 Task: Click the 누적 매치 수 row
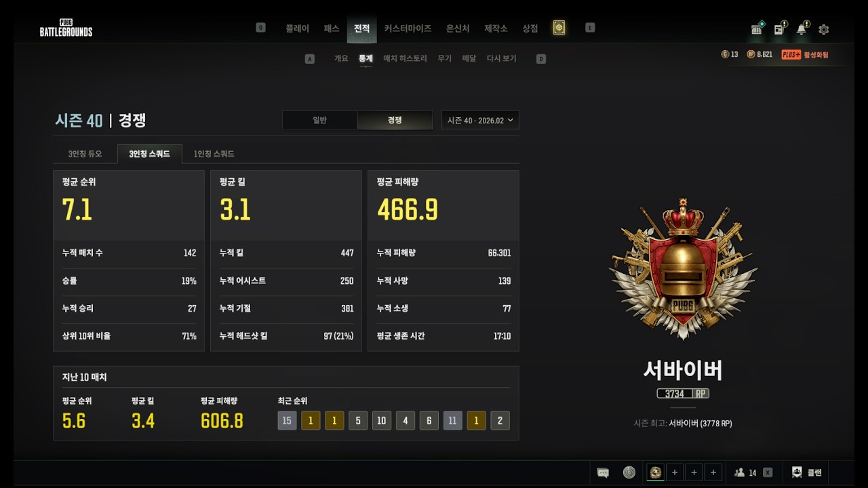coord(129,253)
